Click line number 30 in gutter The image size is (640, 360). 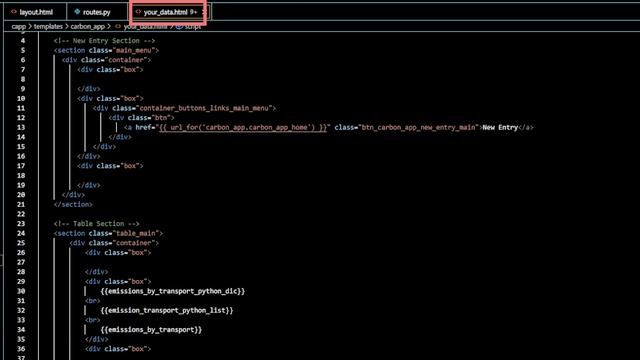[21, 291]
